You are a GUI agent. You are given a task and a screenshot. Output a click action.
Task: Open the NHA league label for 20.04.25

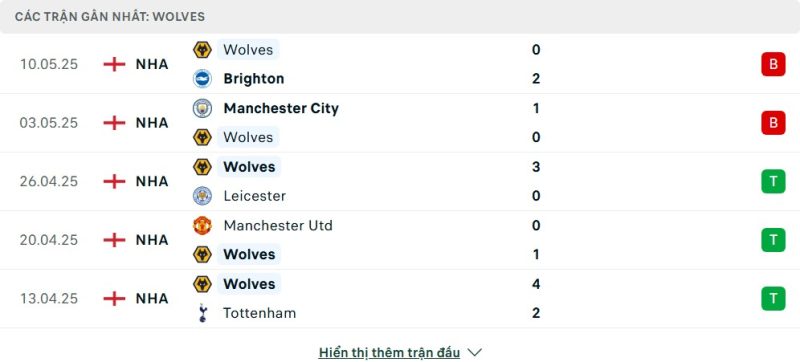(152, 240)
